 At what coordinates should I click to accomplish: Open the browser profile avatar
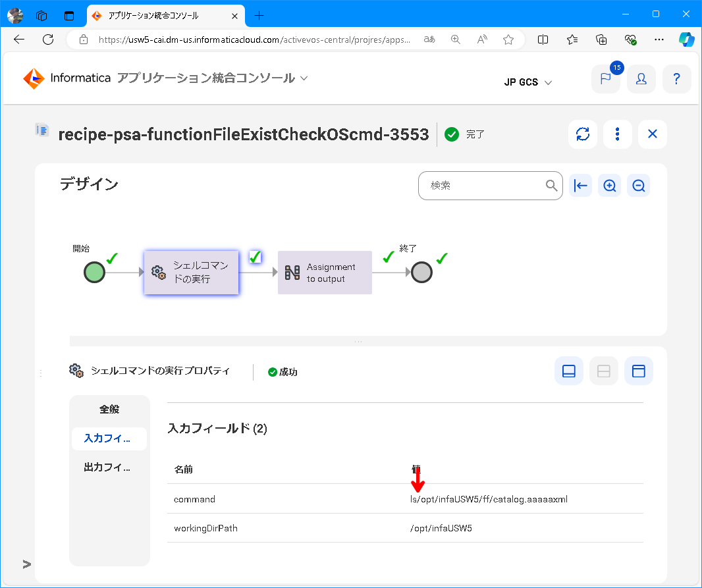point(14,16)
